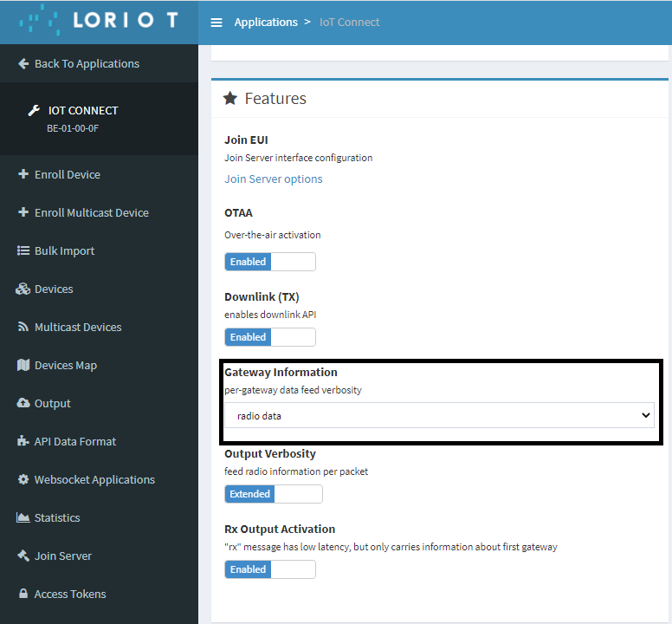Toggle the Rx Output Activation switch
The width and height of the screenshot is (672, 624).
point(270,569)
